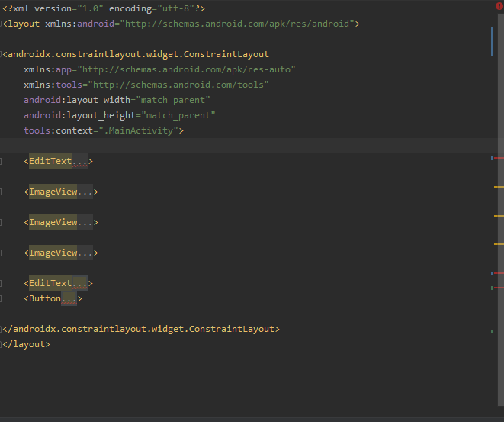504x422 pixels.
Task: Click the "http://schemas.android.com/tools" value
Action: coord(178,85)
